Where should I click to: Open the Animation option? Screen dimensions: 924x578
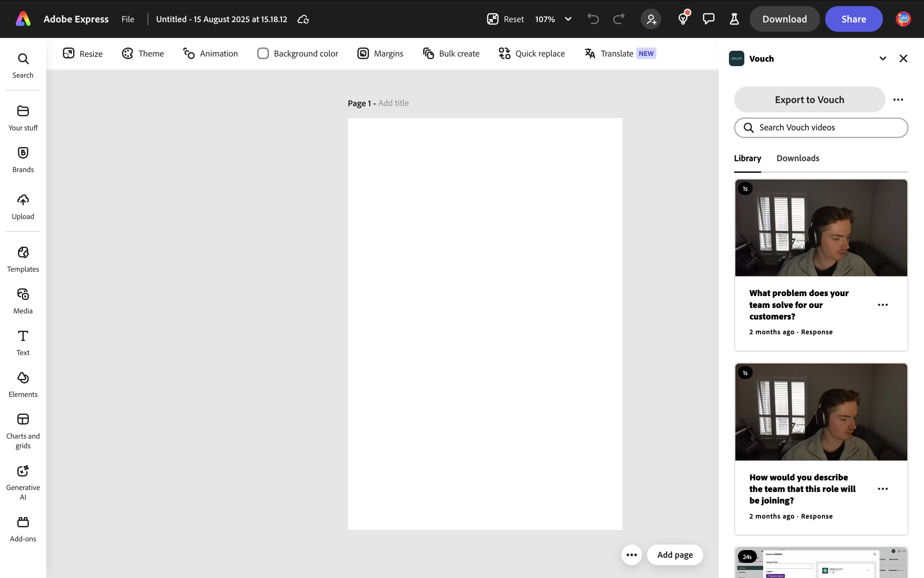click(210, 54)
